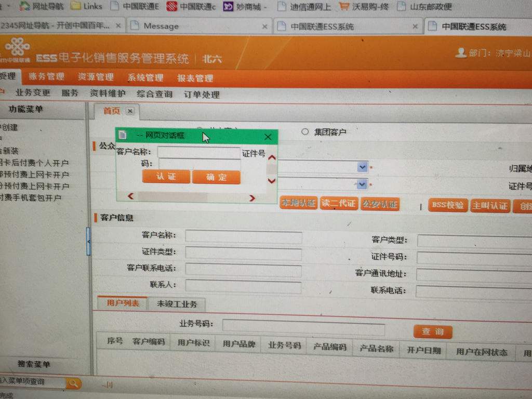Click dialog 客户名称 input field

199,152
